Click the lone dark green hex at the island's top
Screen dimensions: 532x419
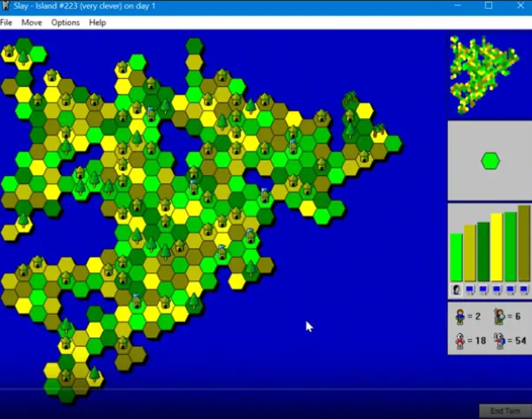[x=194, y=46]
